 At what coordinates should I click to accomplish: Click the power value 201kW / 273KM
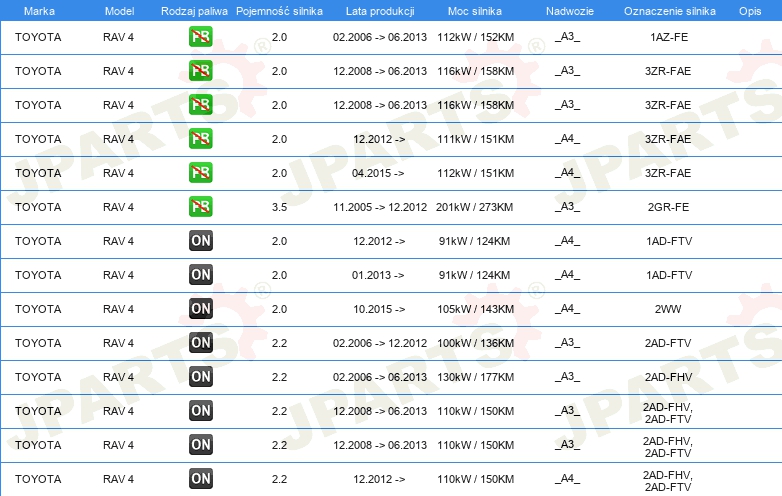coord(474,207)
